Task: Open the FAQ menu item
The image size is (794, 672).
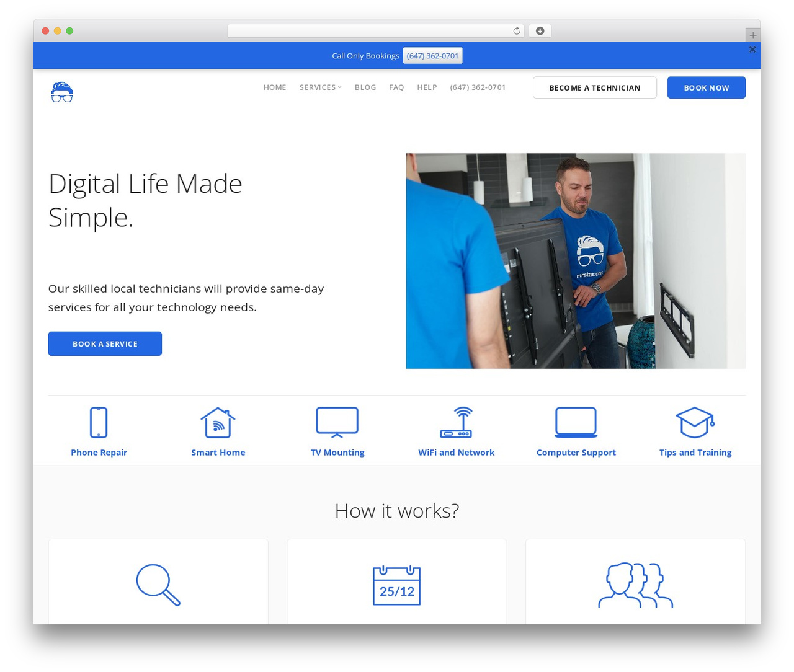Action: tap(396, 87)
